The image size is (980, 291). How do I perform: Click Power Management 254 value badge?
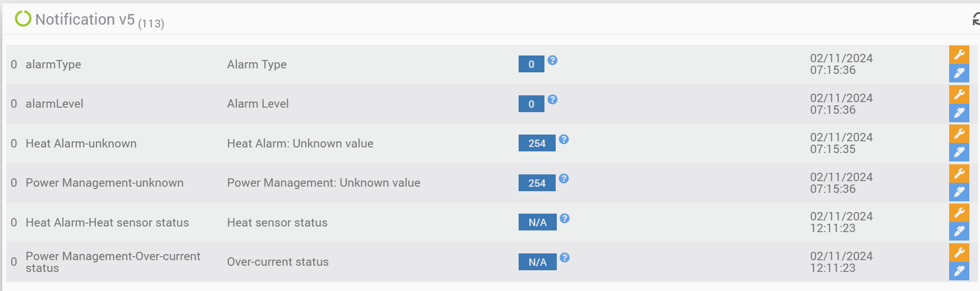tap(537, 183)
